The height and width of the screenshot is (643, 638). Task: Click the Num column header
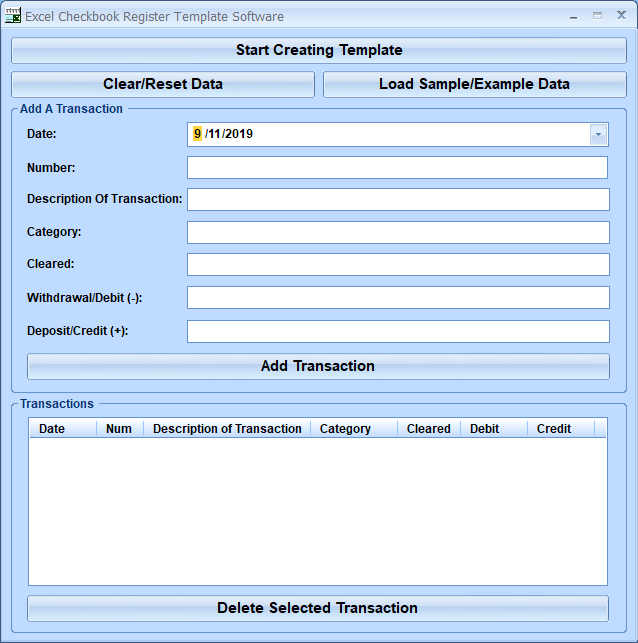120,429
